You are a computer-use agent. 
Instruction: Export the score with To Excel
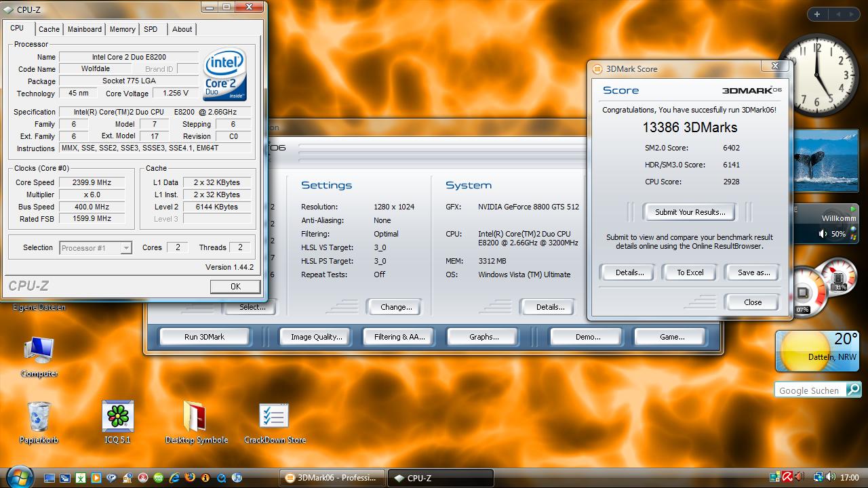690,272
